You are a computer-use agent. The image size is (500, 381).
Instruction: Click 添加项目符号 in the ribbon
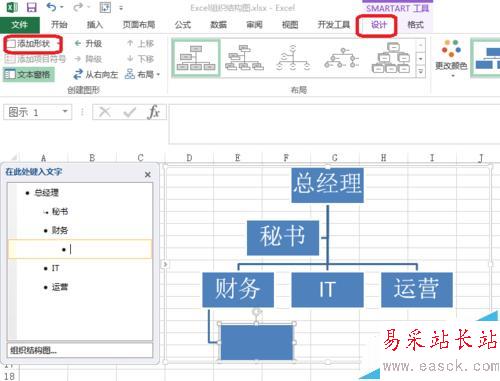point(35,59)
